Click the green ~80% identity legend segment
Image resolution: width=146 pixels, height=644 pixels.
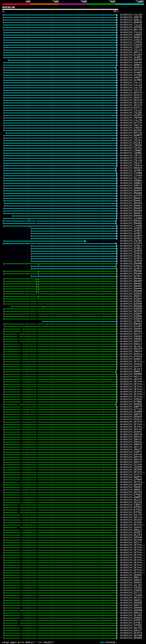pyautogui.click(x=101, y=4)
